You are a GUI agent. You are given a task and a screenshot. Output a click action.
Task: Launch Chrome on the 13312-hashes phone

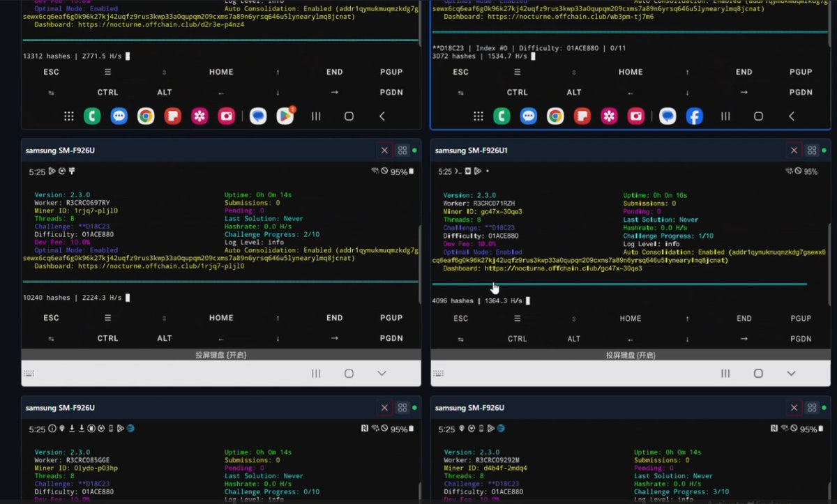click(x=146, y=116)
